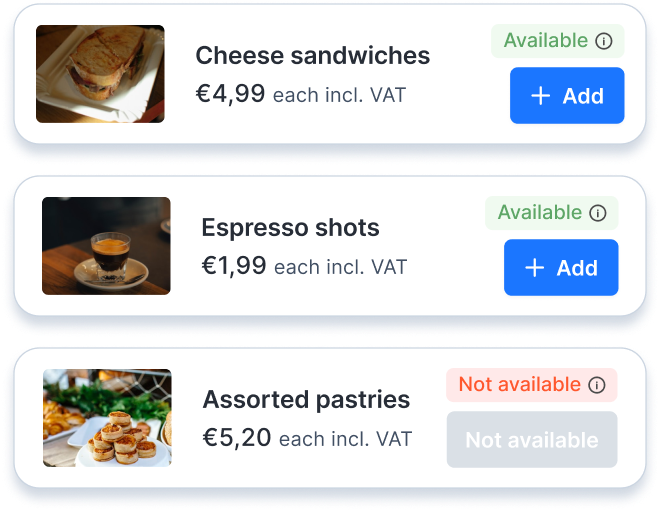Click the €5,20 price
The height and width of the screenshot is (510, 659).
(237, 438)
